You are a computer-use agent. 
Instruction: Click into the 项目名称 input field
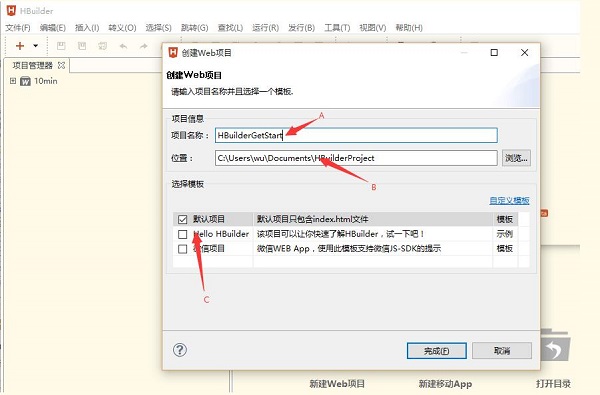point(356,135)
